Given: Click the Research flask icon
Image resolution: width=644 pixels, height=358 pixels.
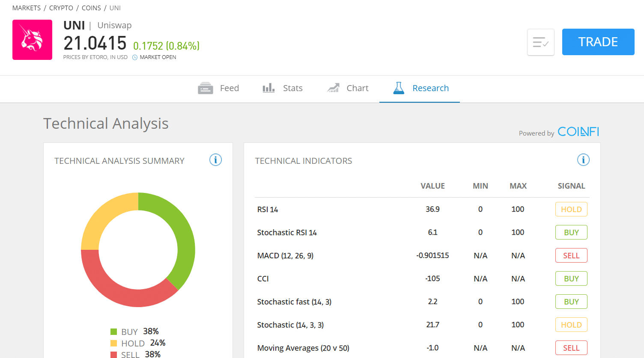Looking at the screenshot, I should [x=399, y=88].
